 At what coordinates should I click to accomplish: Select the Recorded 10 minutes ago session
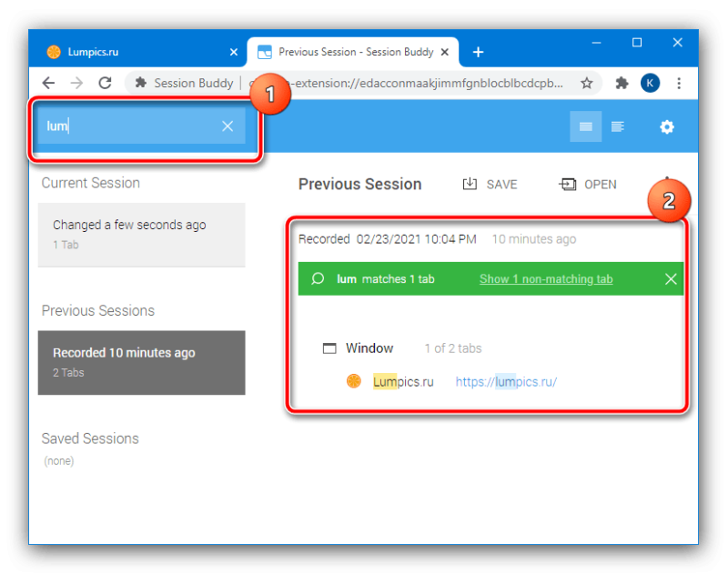(x=142, y=362)
